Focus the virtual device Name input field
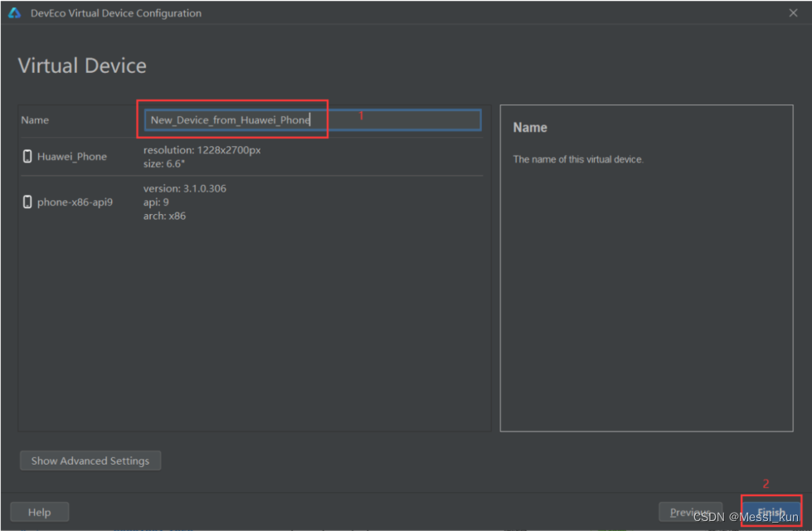The height and width of the screenshot is (531, 812). [x=312, y=119]
